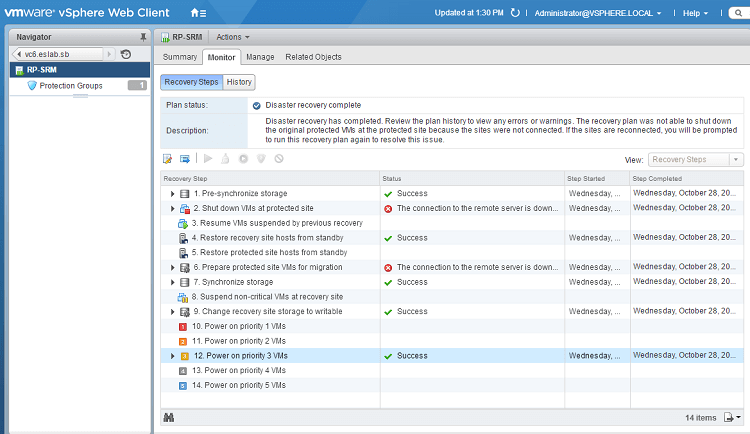Screen dimensions: 750x434
Task: Open the Actions dropdown menu
Action: pos(232,37)
